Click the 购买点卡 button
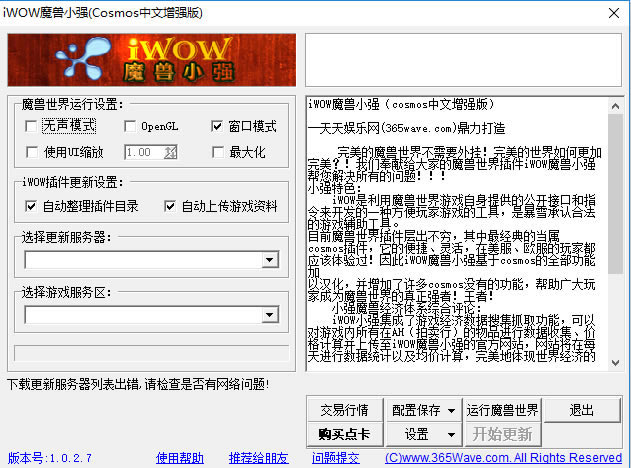The image size is (631, 468). tap(344, 434)
